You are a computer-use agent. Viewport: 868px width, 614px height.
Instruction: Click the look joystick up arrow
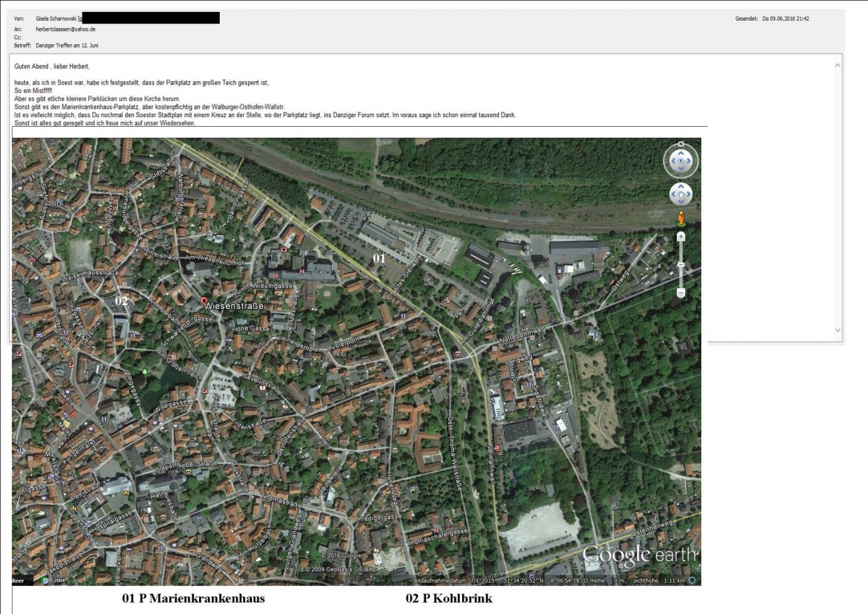(x=681, y=152)
